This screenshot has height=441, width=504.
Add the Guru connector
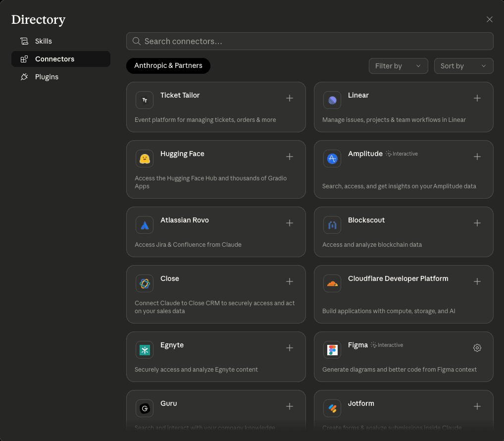tap(289, 406)
